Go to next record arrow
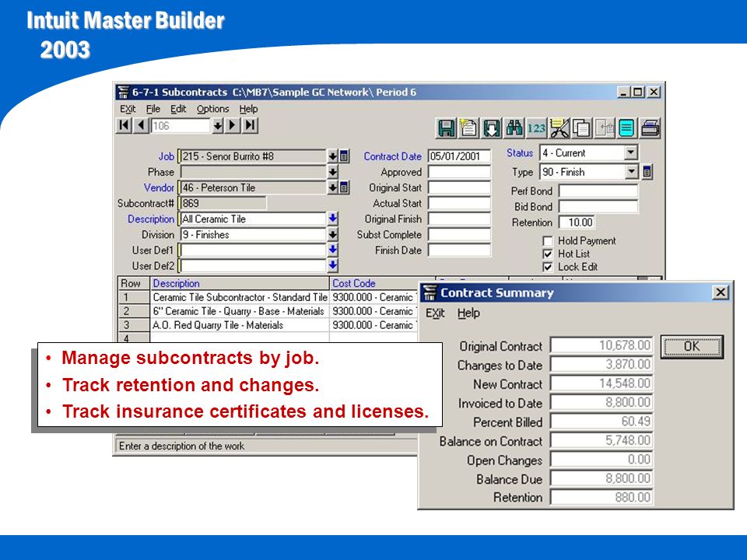This screenshot has width=747, height=560. coord(232,125)
